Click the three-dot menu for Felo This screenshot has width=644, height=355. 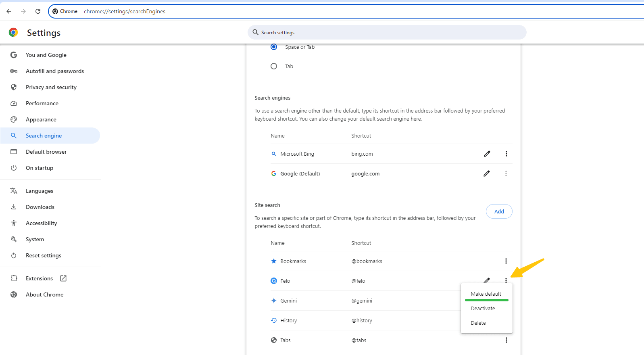coord(506,280)
